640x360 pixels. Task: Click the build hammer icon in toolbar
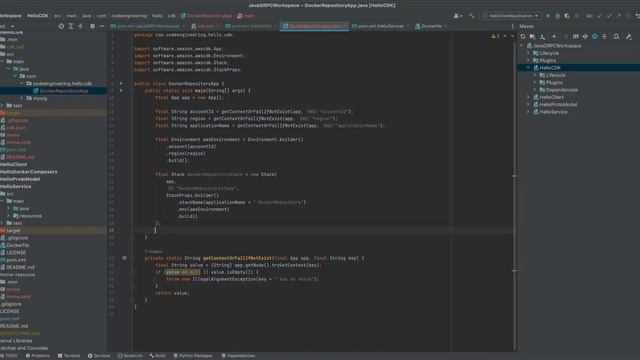tap(472, 16)
